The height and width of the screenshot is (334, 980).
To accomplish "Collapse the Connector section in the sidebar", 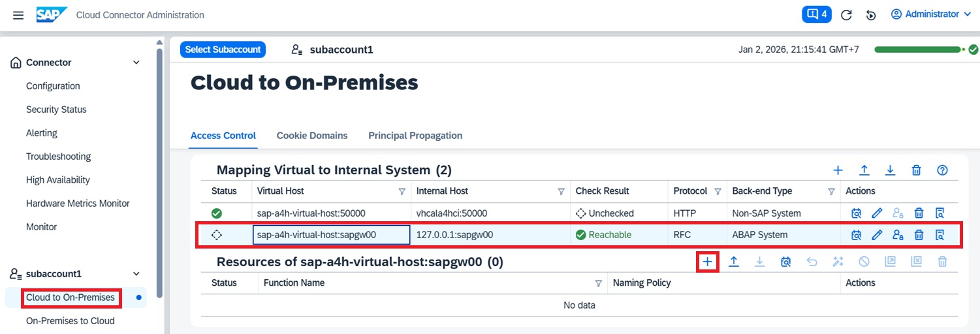I will click(136, 63).
